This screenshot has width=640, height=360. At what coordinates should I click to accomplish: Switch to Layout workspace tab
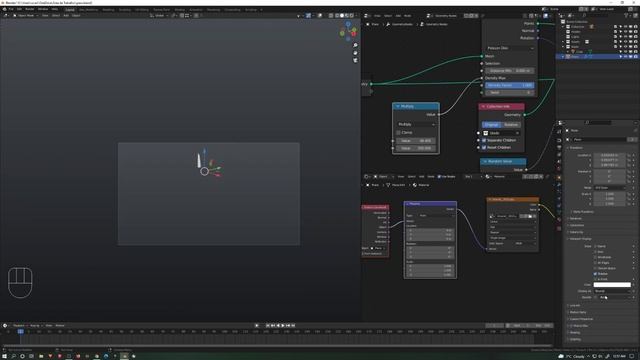[70, 9]
